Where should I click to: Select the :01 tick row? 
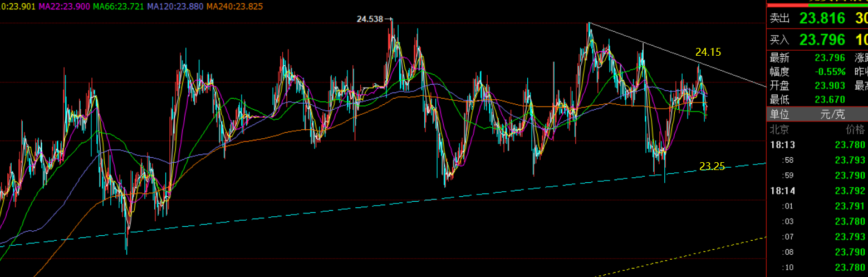point(817,206)
